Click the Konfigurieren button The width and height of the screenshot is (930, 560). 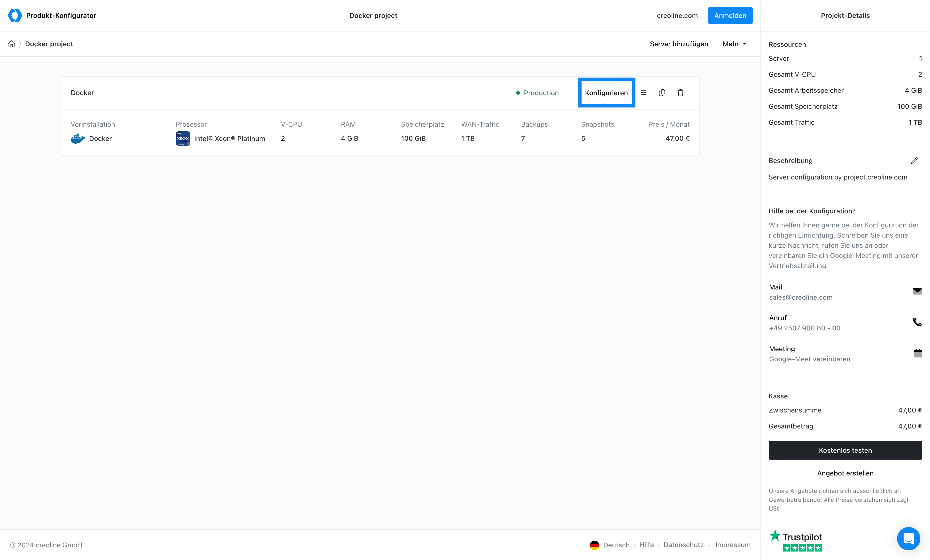pos(606,93)
